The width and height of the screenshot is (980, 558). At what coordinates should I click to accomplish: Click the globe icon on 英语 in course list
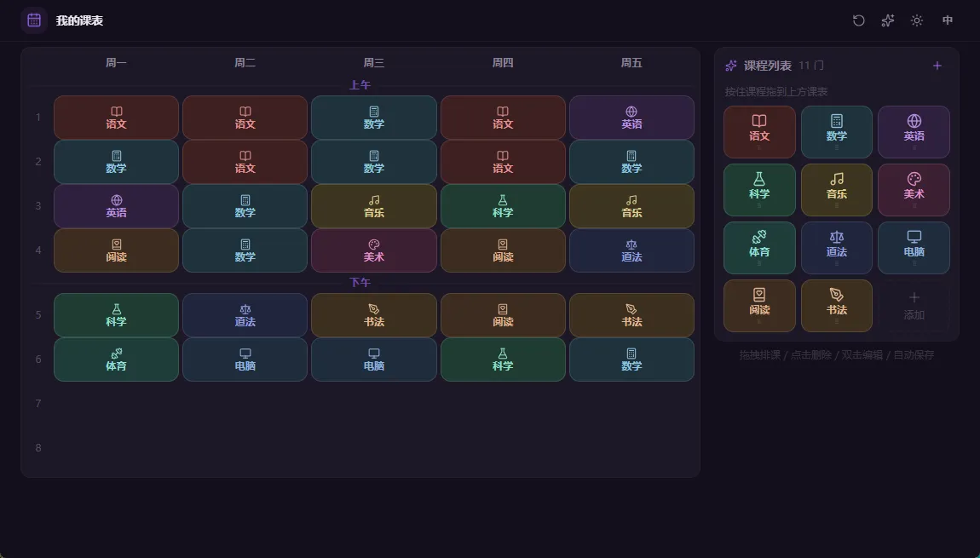(914, 121)
